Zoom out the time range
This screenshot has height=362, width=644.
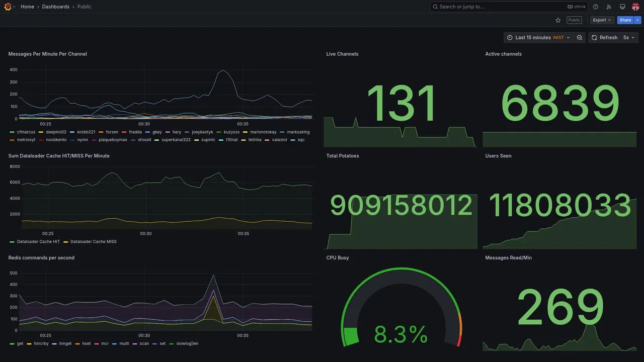tap(580, 38)
